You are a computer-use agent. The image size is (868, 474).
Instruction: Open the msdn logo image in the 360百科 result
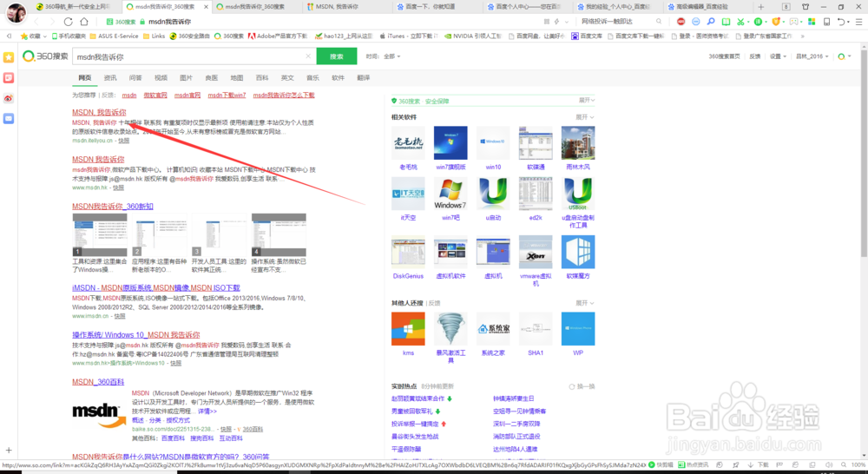tap(99, 415)
